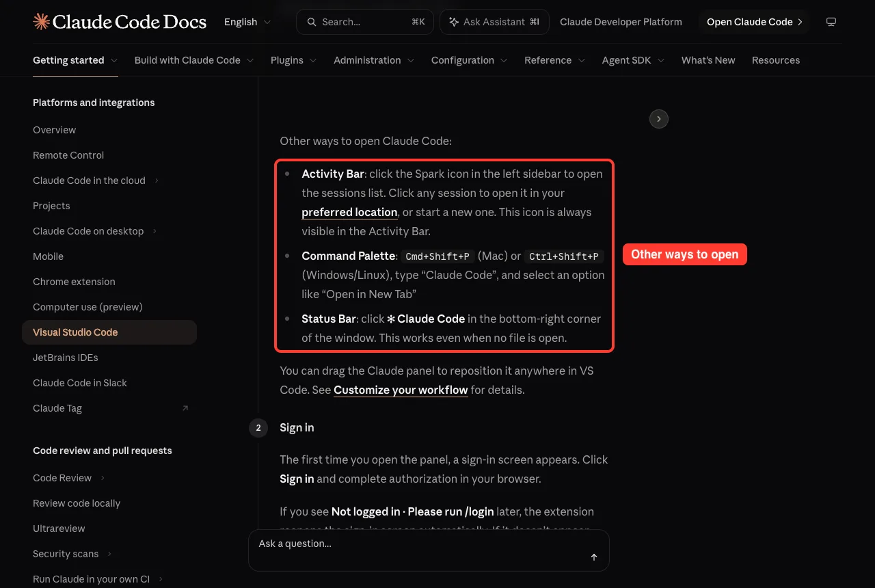The width and height of the screenshot is (875, 588).
Task: Expand Claude Code on desktop chevron
Action: [155, 231]
